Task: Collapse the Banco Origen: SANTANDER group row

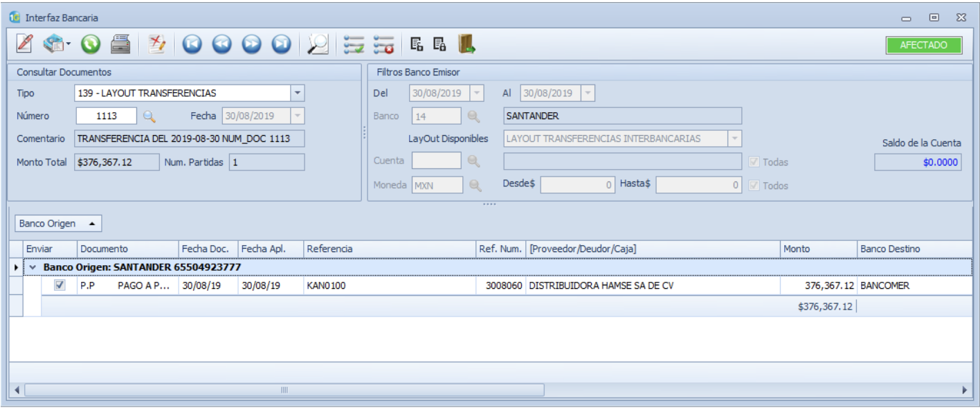Action: [x=33, y=267]
